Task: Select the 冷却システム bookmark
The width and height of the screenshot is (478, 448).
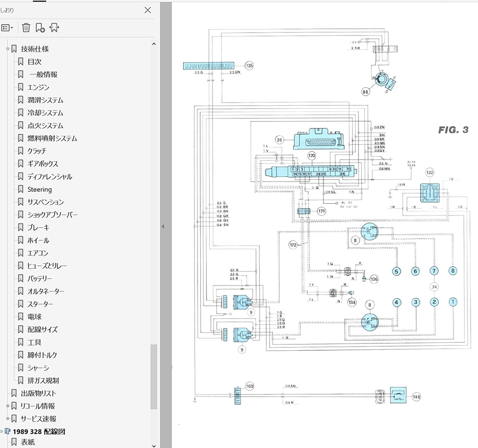Action: pyautogui.click(x=46, y=113)
